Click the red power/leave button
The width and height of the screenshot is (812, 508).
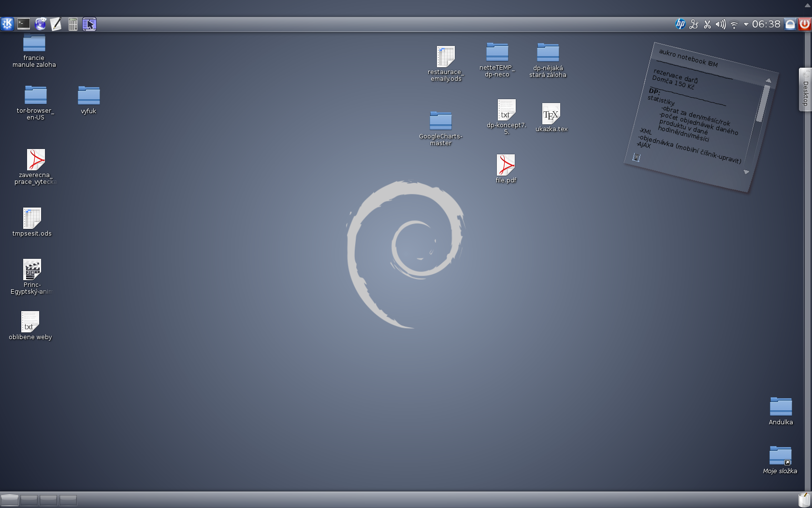point(804,24)
